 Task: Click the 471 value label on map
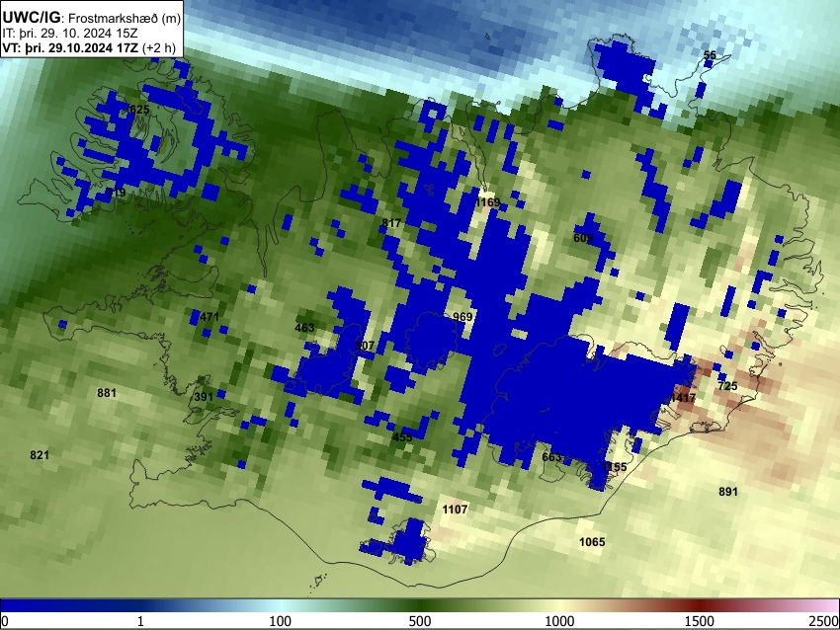click(209, 317)
